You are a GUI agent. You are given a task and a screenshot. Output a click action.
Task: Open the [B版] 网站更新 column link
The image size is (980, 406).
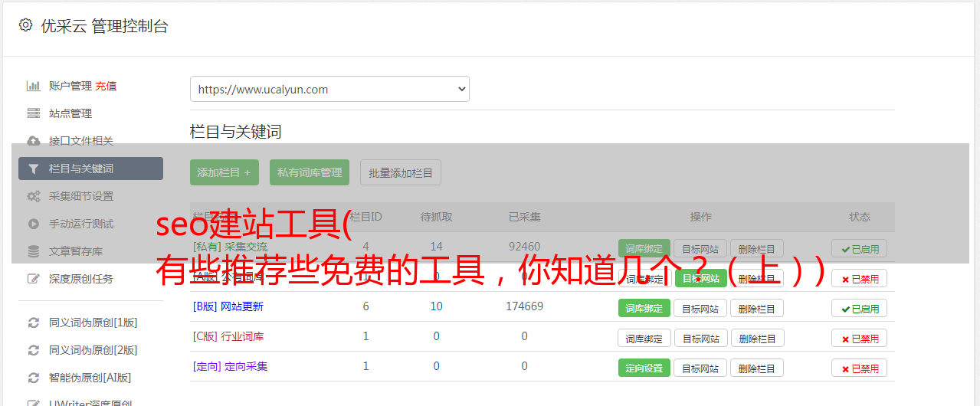tap(228, 306)
